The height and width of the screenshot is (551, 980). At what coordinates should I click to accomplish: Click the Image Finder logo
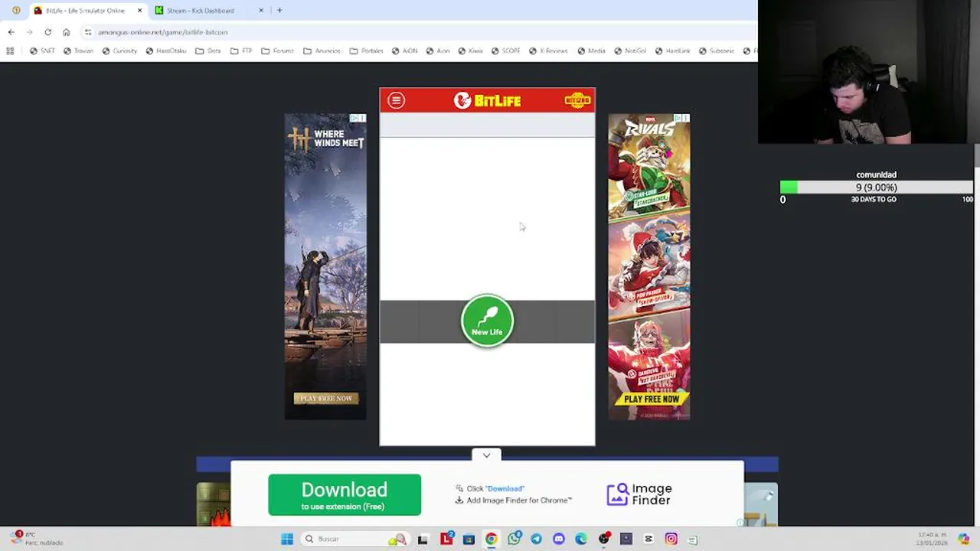point(640,494)
